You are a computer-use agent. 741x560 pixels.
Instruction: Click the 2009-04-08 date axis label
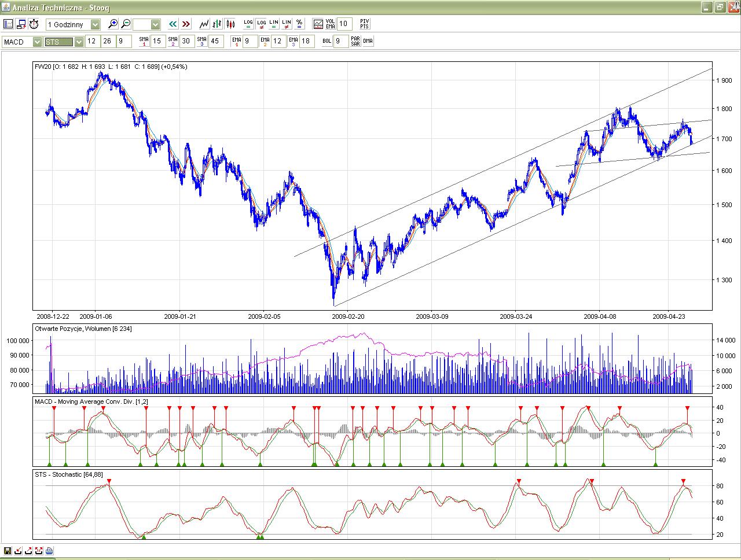point(600,316)
